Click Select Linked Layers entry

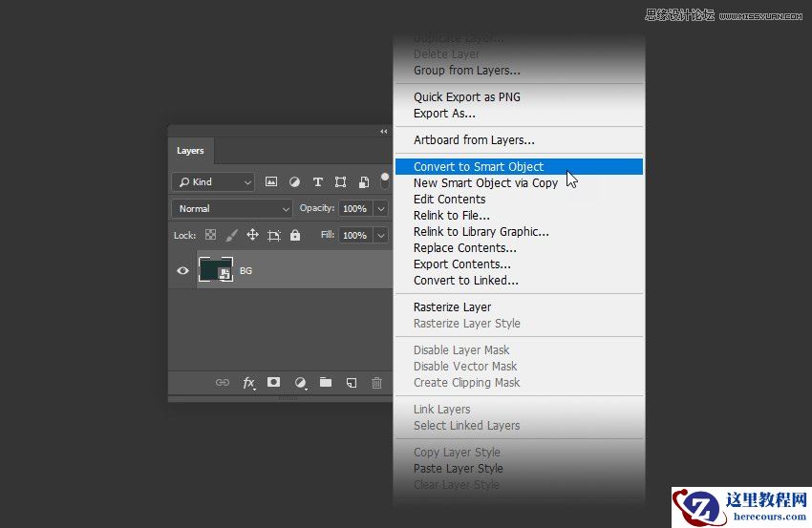519,426
